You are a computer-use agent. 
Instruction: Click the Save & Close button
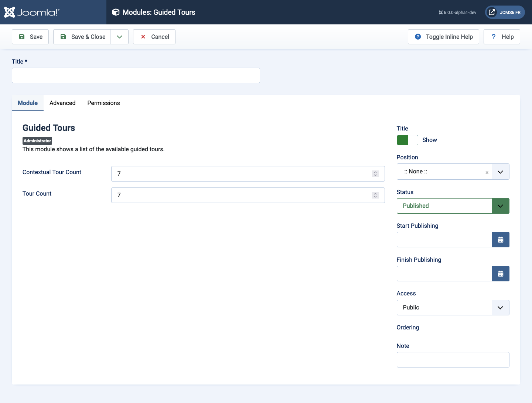(82, 37)
